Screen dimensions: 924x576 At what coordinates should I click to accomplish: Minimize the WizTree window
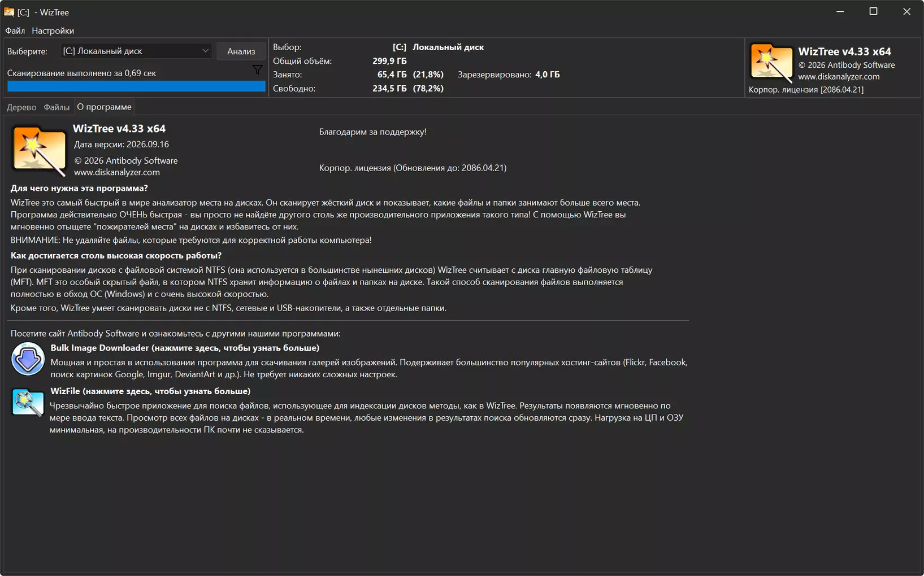(840, 12)
